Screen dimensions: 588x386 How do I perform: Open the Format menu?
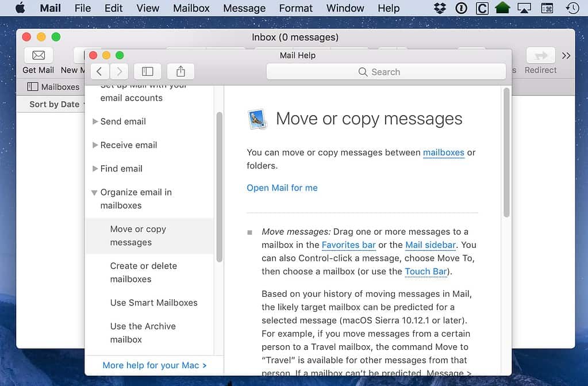pyautogui.click(x=295, y=8)
